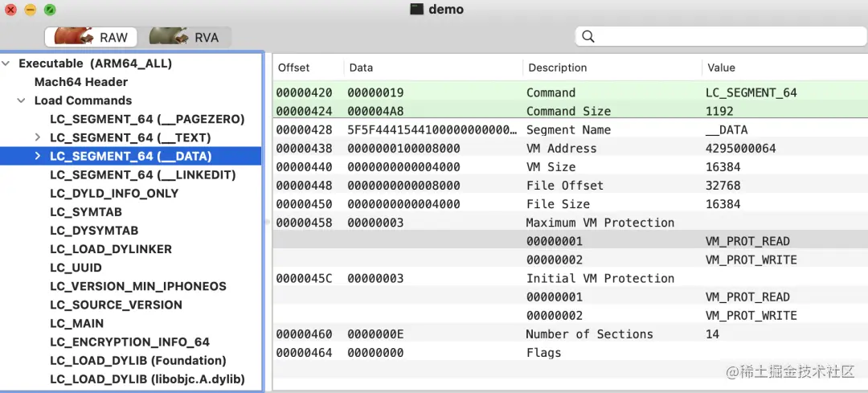Screen dimensions: 868x393
Task: Select LC_LOAD_DYLIB (libobjc.A.dylib) entry
Action: (x=147, y=379)
